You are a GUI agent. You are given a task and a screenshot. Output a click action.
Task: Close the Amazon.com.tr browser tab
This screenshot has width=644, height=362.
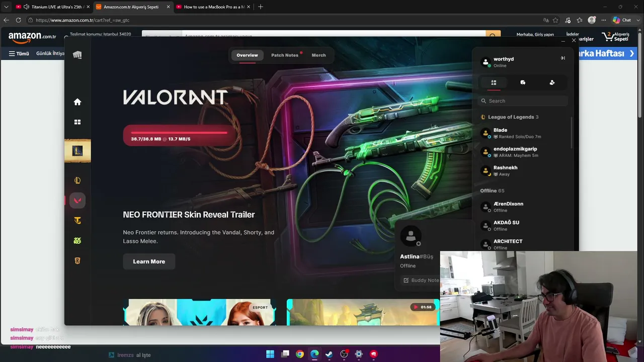(x=167, y=7)
